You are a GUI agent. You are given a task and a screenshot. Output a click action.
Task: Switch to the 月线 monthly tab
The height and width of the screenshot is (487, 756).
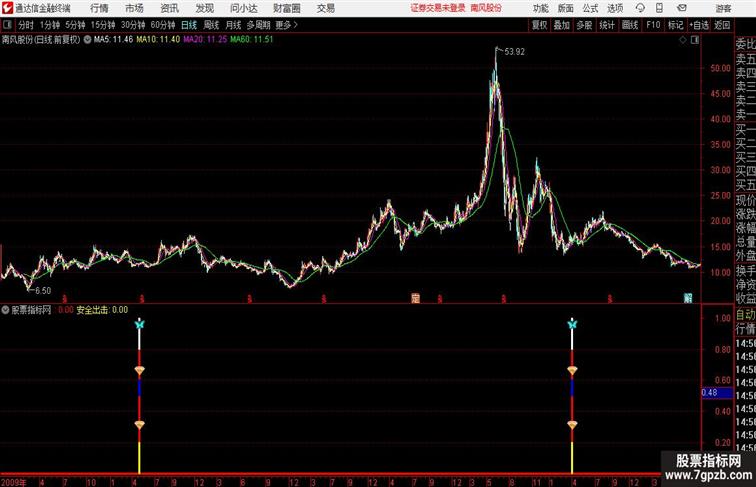click(x=233, y=25)
